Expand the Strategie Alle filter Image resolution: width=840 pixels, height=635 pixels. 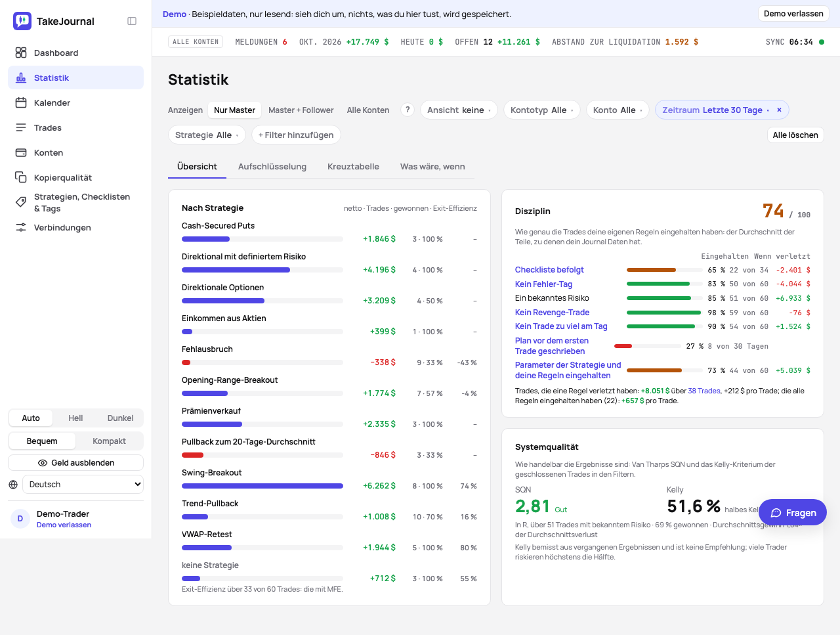[207, 135]
